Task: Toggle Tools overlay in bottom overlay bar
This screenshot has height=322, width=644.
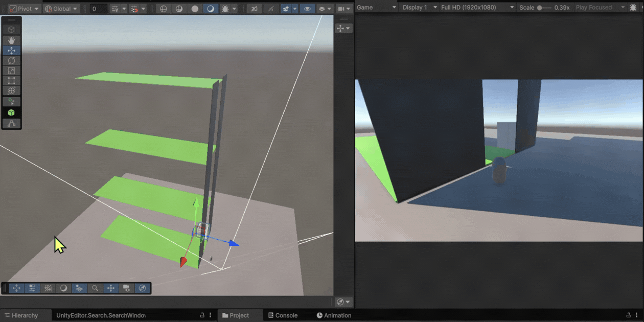Action: pos(16,288)
